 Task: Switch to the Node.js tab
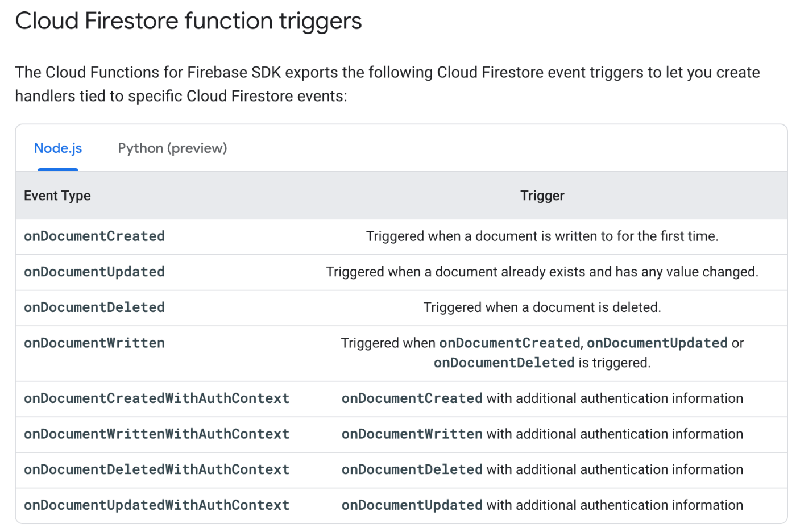(x=58, y=148)
